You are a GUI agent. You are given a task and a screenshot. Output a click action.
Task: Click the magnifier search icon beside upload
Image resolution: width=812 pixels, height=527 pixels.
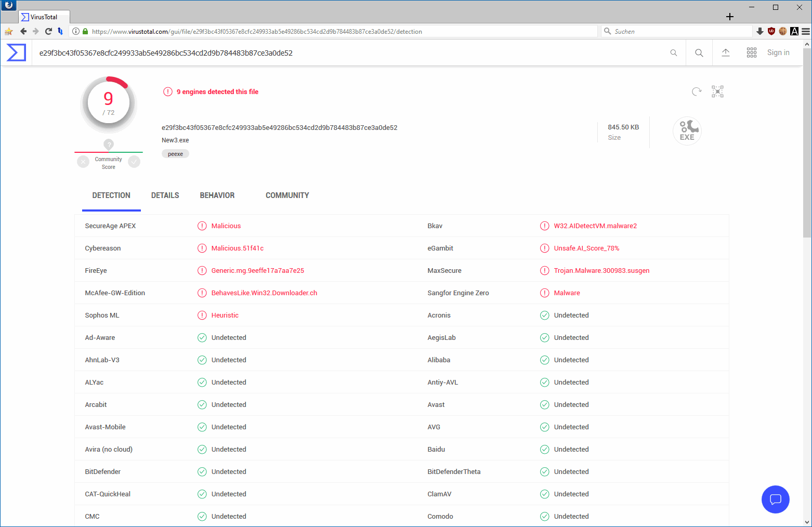tap(699, 52)
